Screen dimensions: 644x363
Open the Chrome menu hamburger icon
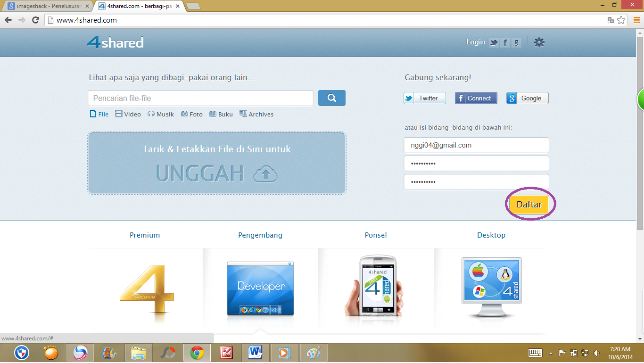[x=636, y=20]
